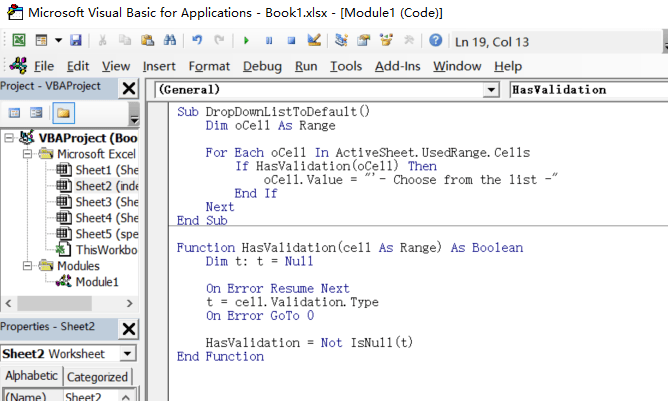The height and width of the screenshot is (401, 668).
Task: Open the Format menu
Action: [209, 66]
